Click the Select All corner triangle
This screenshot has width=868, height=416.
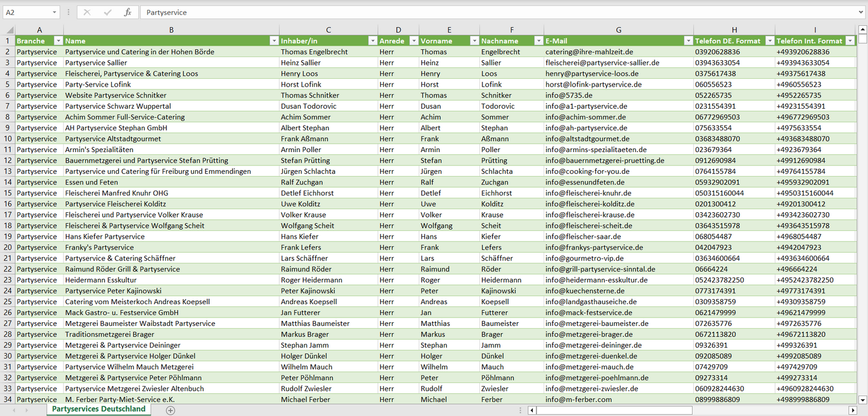click(8, 30)
